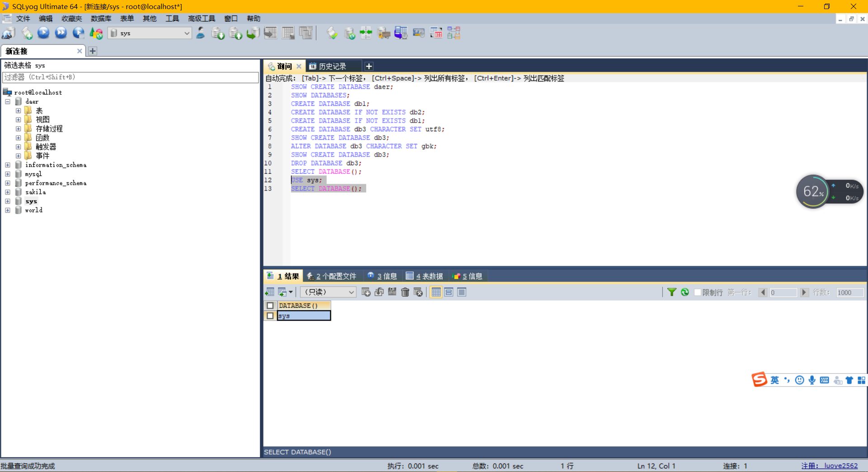Open the 2 个配置文件 tab
This screenshot has width=868, height=472.
(332, 276)
